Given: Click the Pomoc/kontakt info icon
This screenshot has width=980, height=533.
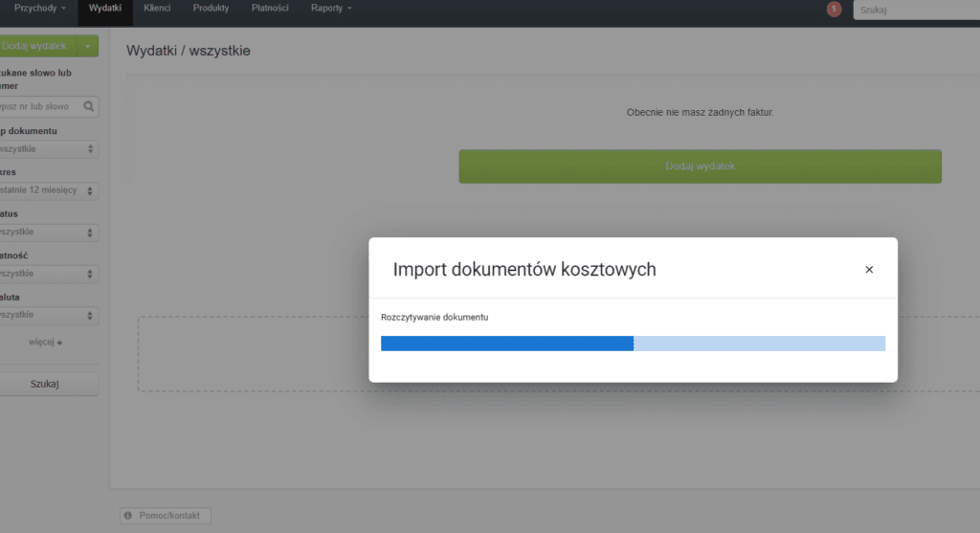Looking at the screenshot, I should coord(130,516).
